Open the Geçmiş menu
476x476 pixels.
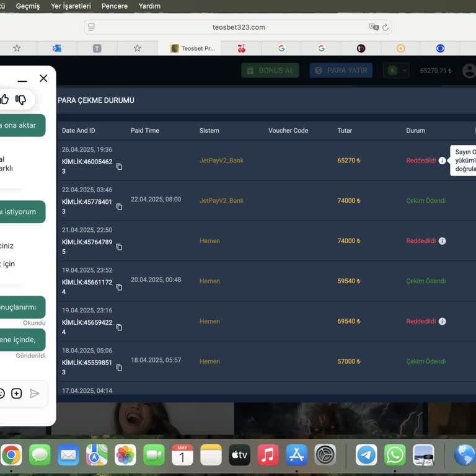[x=28, y=6]
